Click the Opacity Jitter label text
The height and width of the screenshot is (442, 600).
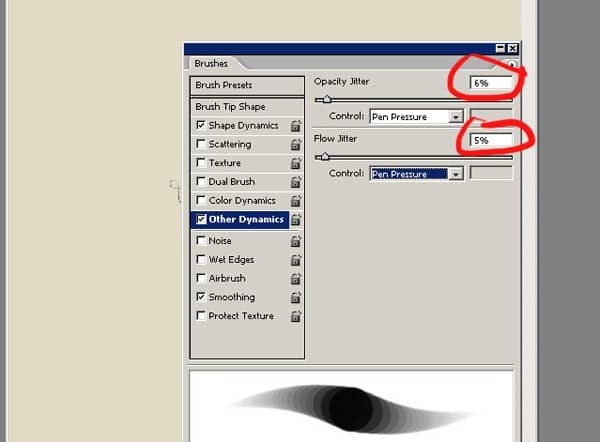pos(341,82)
